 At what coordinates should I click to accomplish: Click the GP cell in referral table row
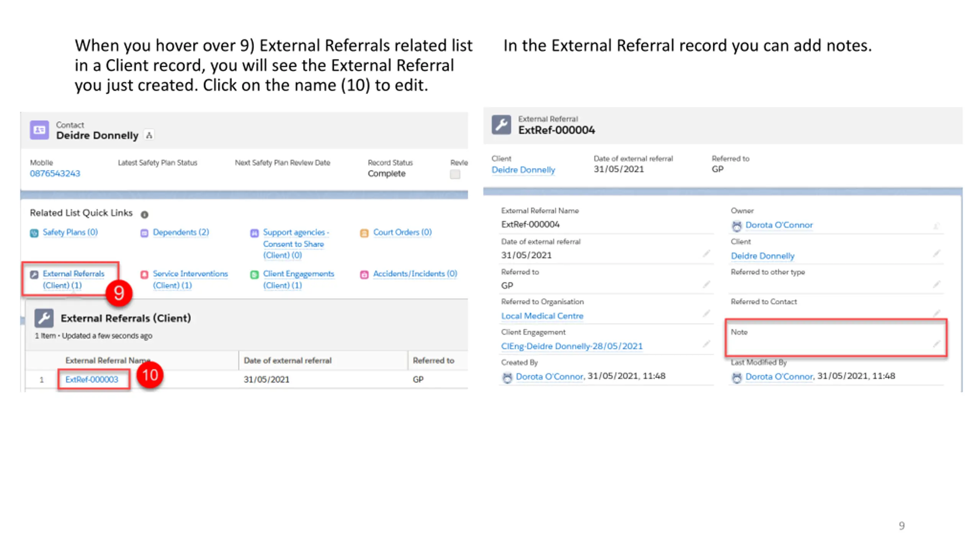click(418, 380)
